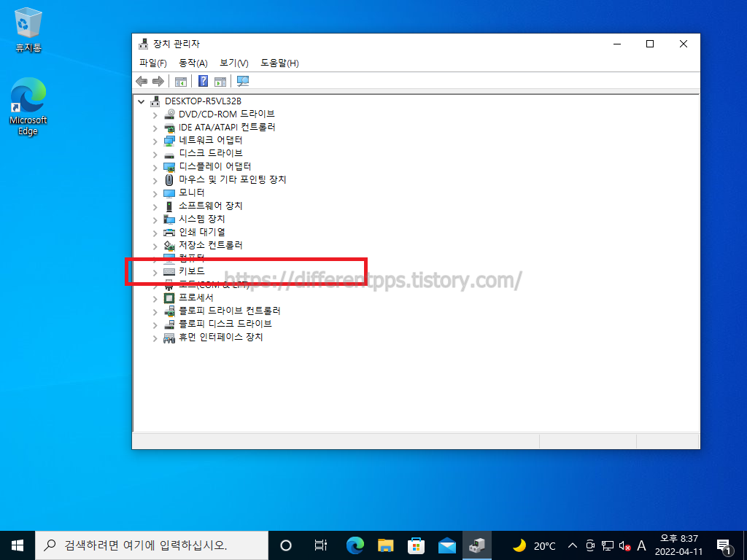The width and height of the screenshot is (747, 560).
Task: Select the IDE ATA/ATAPI 컨트롤러 icon
Action: (x=169, y=128)
